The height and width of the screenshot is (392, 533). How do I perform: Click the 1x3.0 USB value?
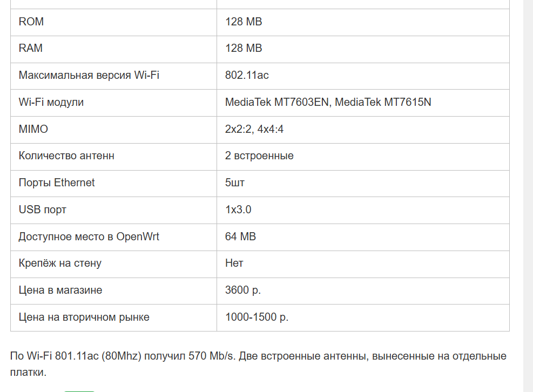click(x=238, y=209)
